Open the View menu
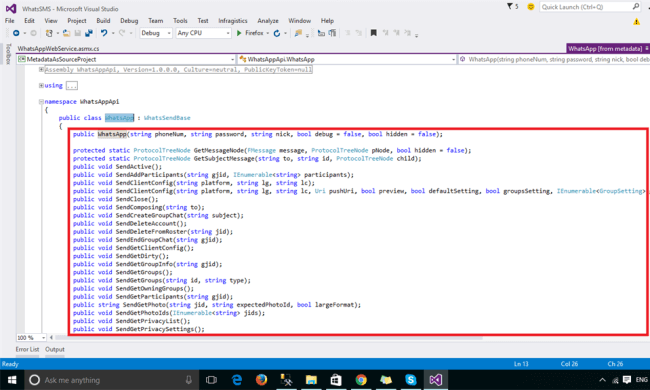Image resolution: width=650 pixels, height=390 pixels. [51, 21]
